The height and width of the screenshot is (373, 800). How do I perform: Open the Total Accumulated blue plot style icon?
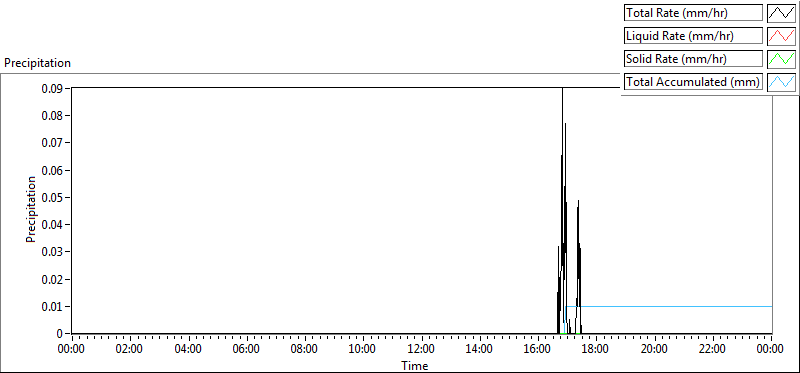coord(781,82)
